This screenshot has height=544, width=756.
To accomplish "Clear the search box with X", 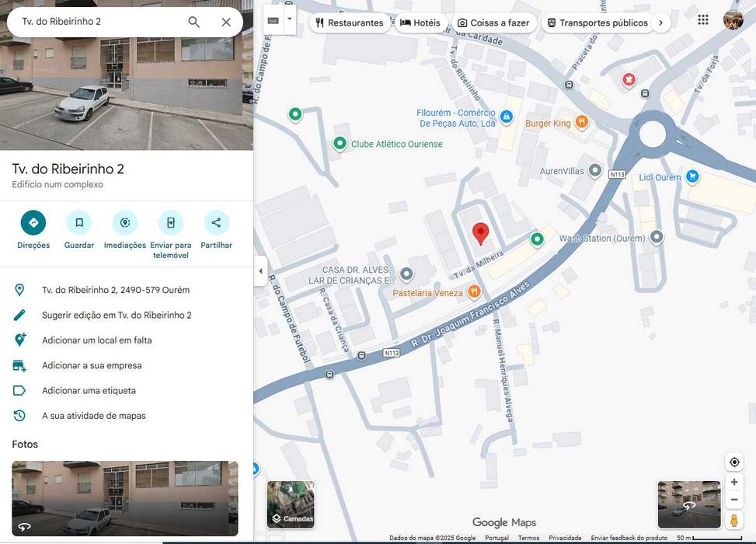I will pyautogui.click(x=226, y=22).
